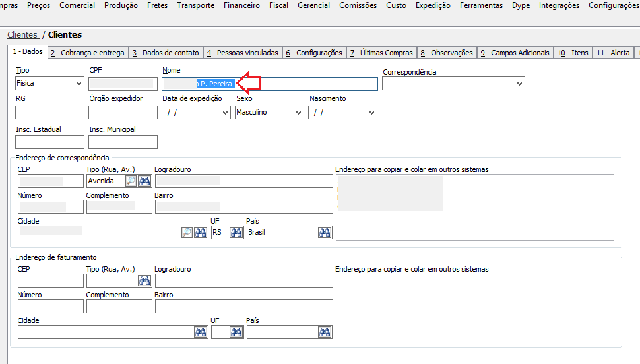Viewport: 640px width, 364px height.
Task: Click the faturamento CEP field
Action: pos(51,280)
